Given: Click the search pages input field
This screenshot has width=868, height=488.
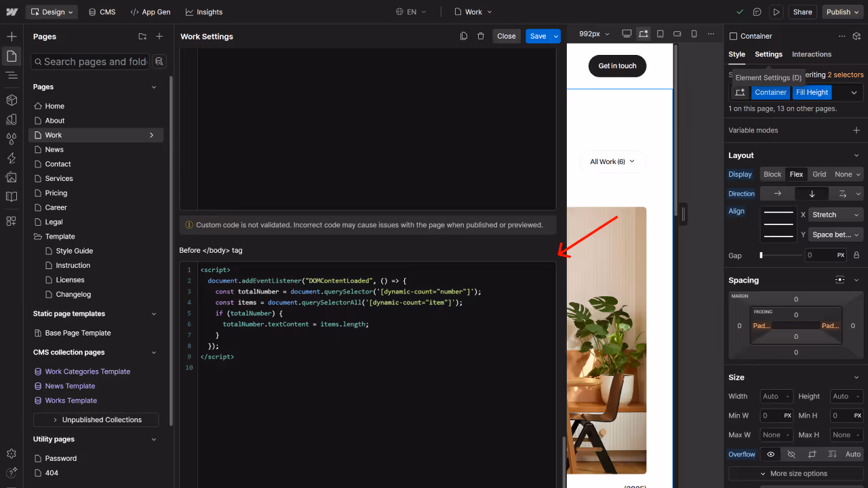Looking at the screenshot, I should [90, 61].
